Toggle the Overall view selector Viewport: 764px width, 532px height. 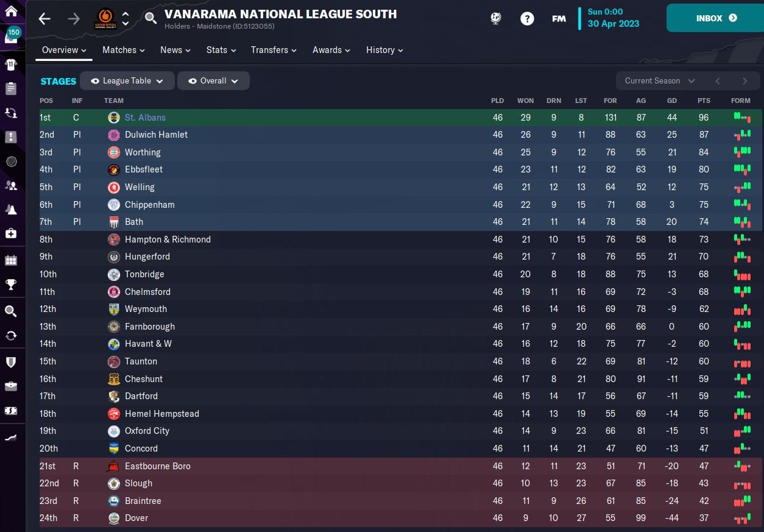point(213,80)
